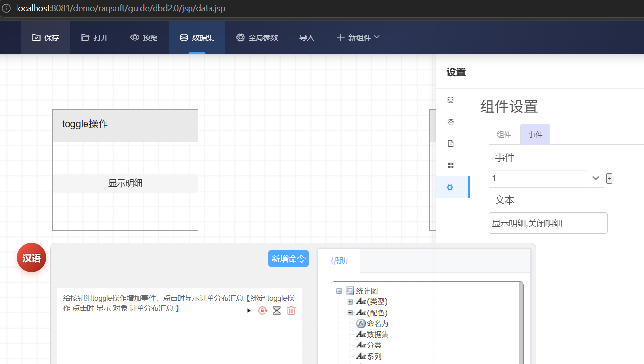Image resolution: width=644 pixels, height=364 pixels.
Task: Select the (配色) tree item
Action: [x=377, y=312]
